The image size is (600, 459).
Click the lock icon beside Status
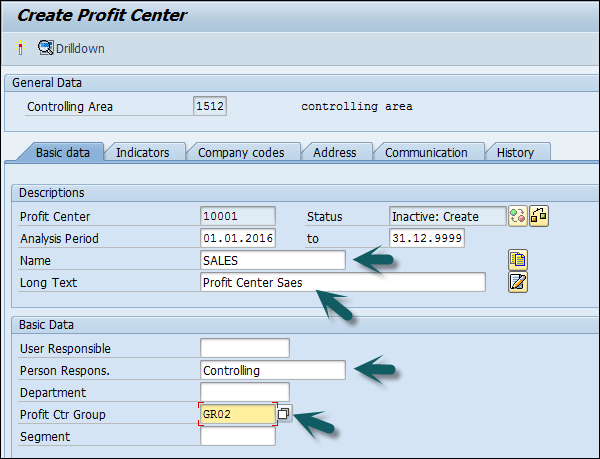point(539,216)
